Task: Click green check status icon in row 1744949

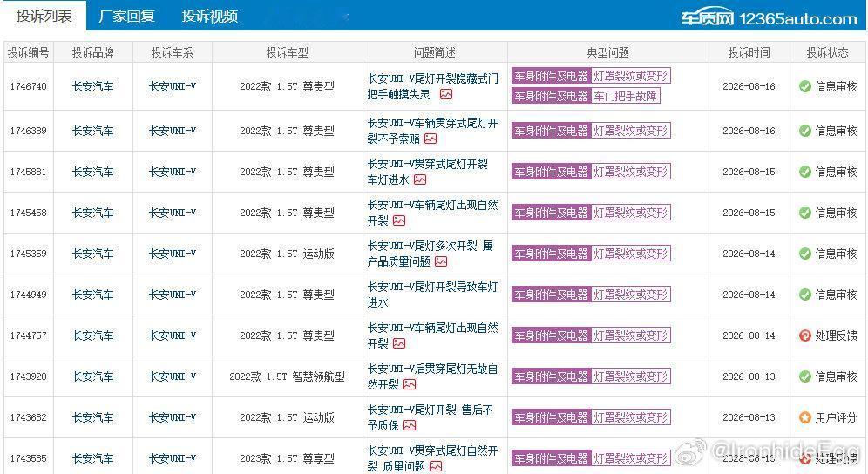Action: click(805, 295)
